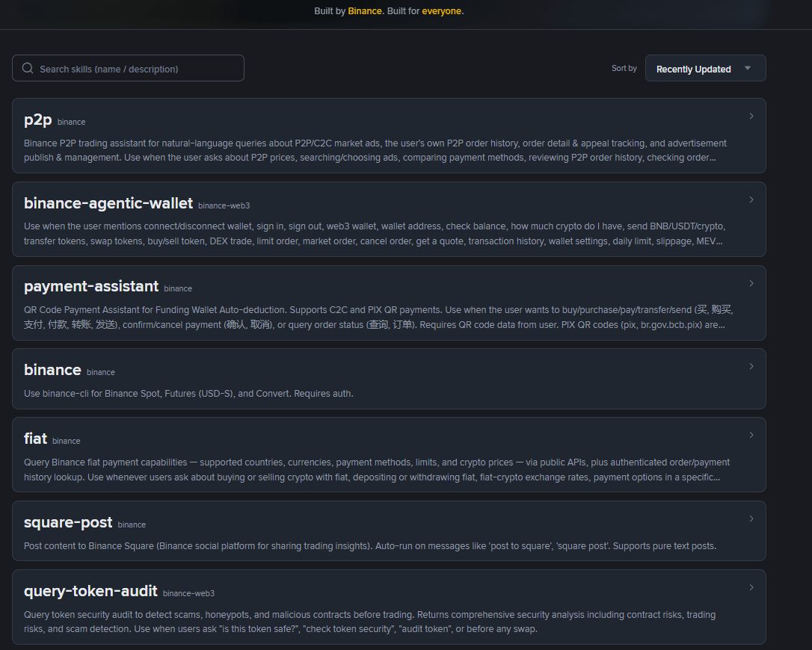The height and width of the screenshot is (650, 812).
Task: Click 'Use binance-cli for Binance Spot' description
Action: (x=188, y=393)
